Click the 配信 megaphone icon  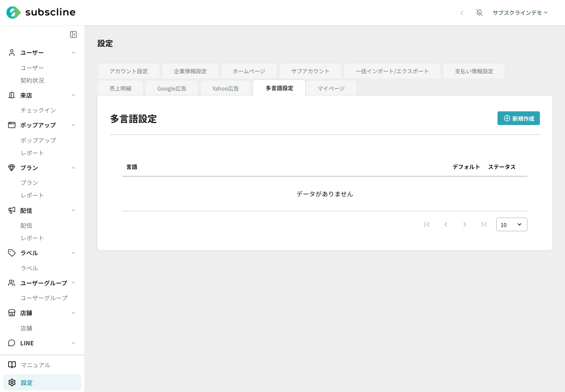(x=12, y=211)
